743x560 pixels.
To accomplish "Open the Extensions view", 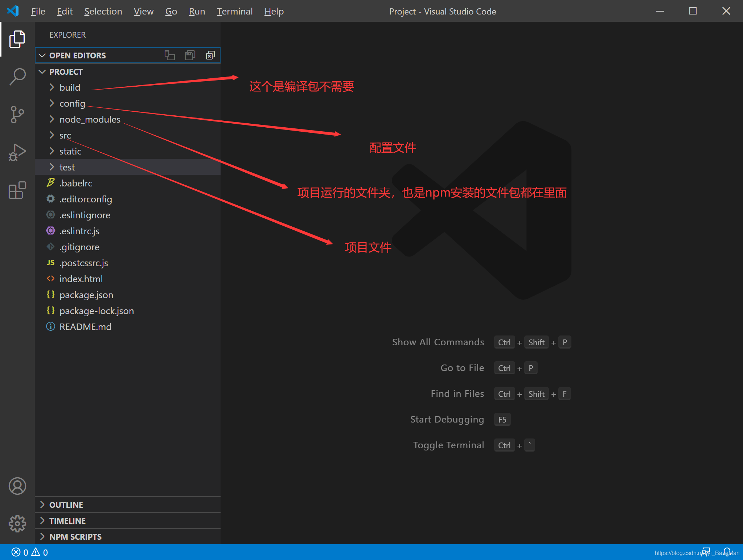I will pos(17,190).
